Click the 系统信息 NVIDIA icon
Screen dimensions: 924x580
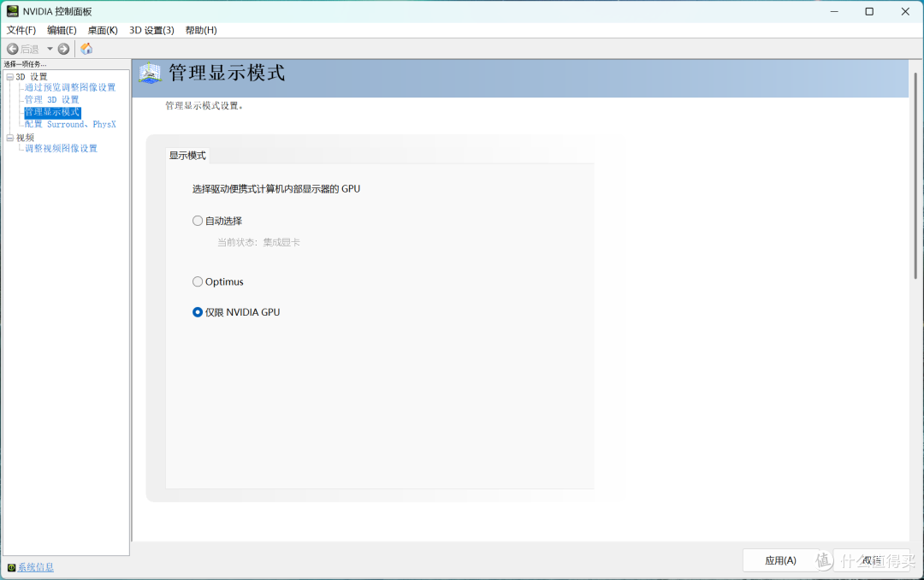[11, 568]
